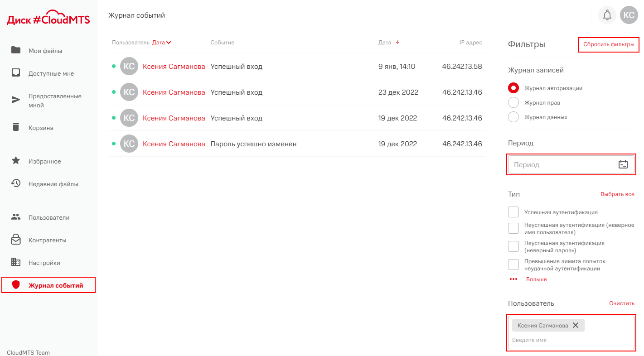The image size is (644, 356).
Task: Click the notification bell icon
Action: click(607, 15)
